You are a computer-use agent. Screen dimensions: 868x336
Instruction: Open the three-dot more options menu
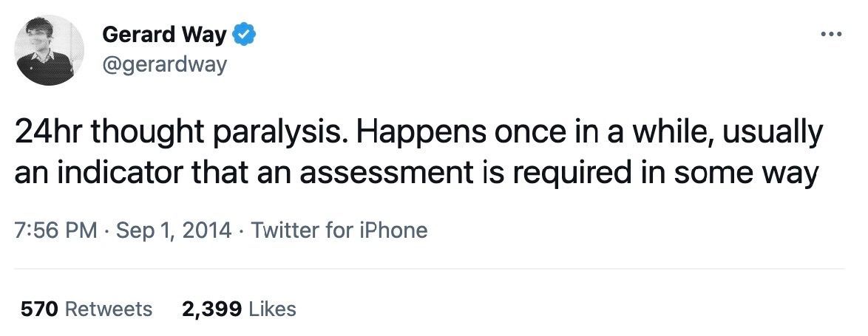(x=831, y=34)
